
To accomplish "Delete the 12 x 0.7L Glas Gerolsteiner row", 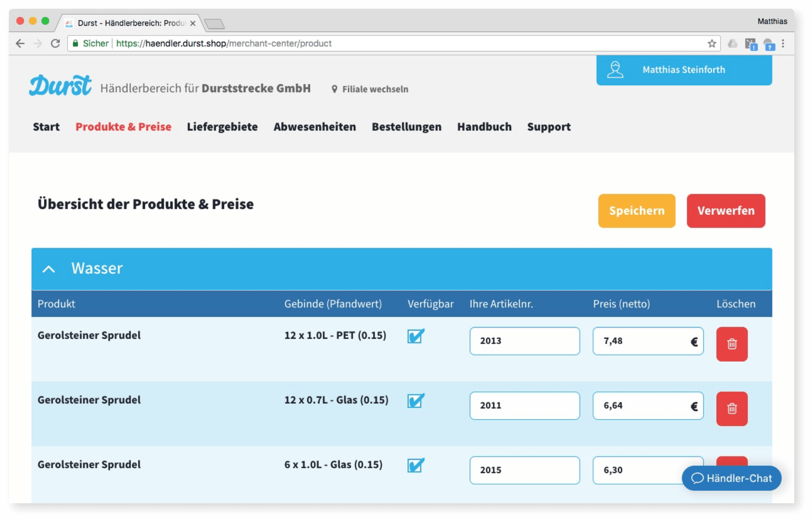I will pos(732,408).
